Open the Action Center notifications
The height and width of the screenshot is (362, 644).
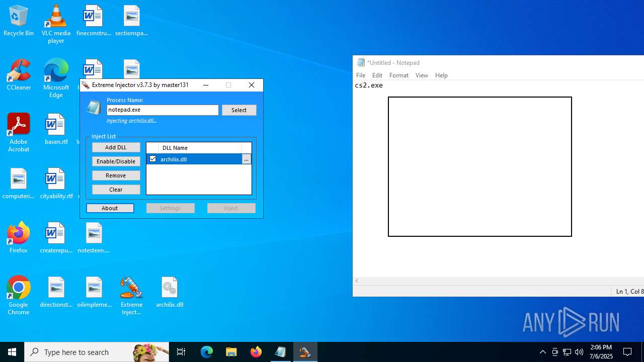(627, 352)
